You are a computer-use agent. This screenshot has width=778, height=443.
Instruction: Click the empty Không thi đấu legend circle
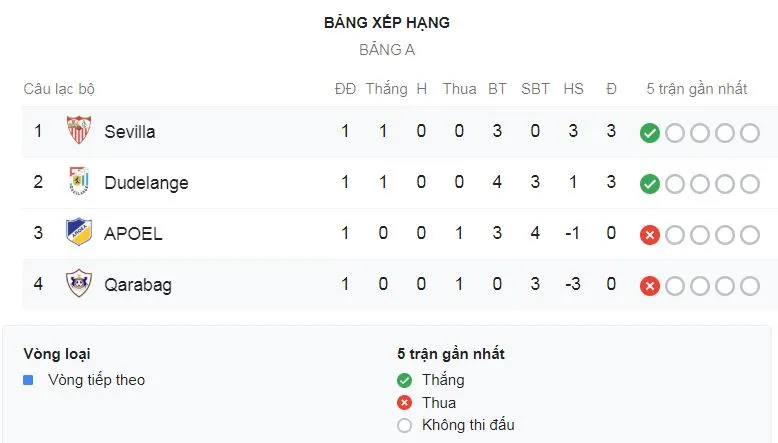pos(404,425)
